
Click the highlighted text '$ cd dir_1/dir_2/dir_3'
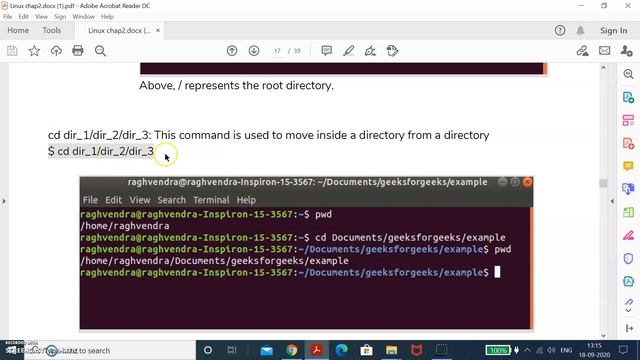point(101,151)
